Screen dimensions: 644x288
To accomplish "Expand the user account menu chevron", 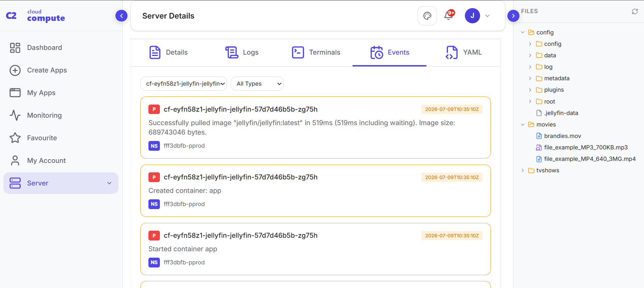I will [487, 16].
